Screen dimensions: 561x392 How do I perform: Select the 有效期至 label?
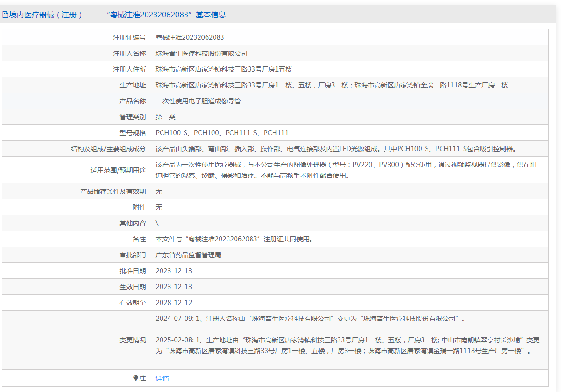[x=133, y=303]
